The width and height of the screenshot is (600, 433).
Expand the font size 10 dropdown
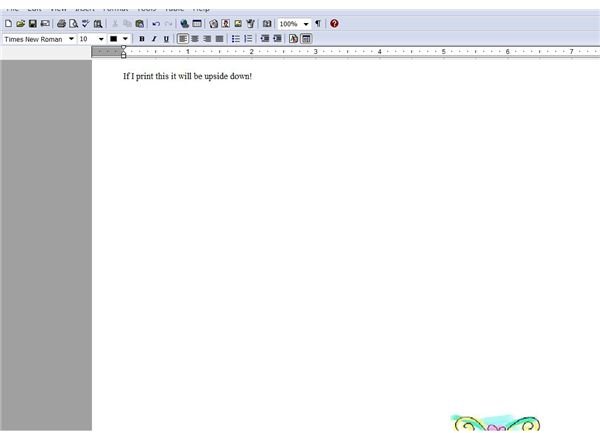pyautogui.click(x=101, y=39)
